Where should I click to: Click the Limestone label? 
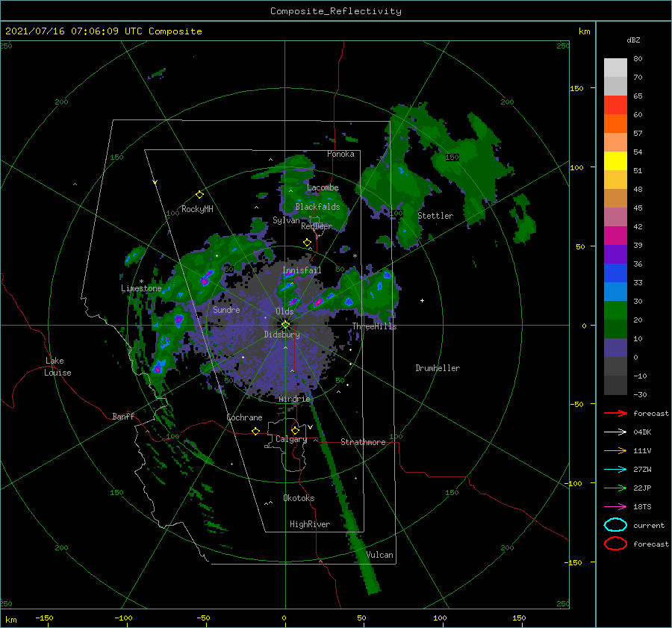[141, 288]
